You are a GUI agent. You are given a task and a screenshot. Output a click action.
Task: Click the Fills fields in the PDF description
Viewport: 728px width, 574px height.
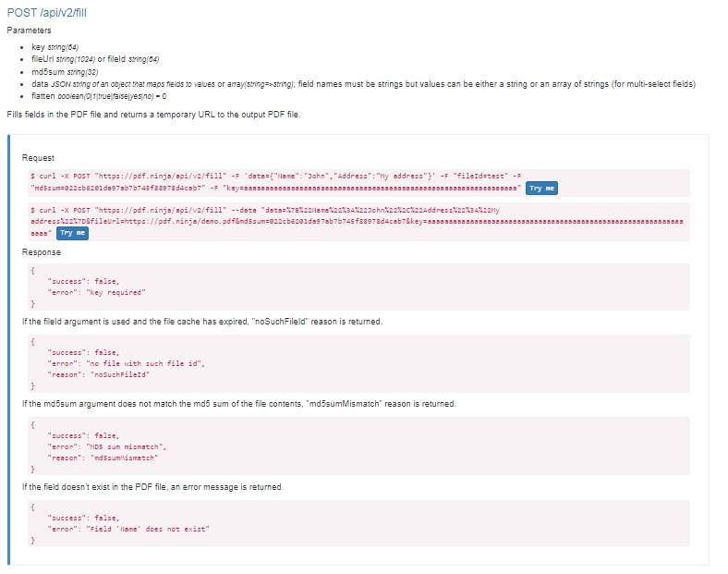(x=153, y=115)
